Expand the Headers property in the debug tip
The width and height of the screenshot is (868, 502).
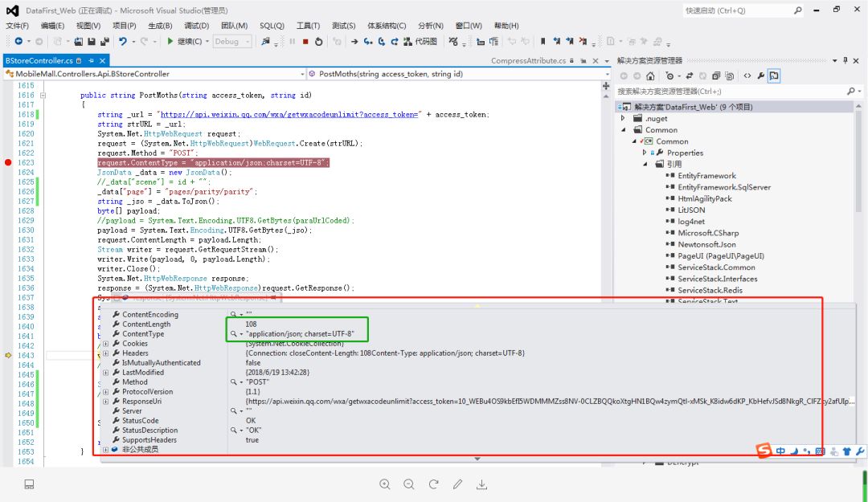click(106, 353)
